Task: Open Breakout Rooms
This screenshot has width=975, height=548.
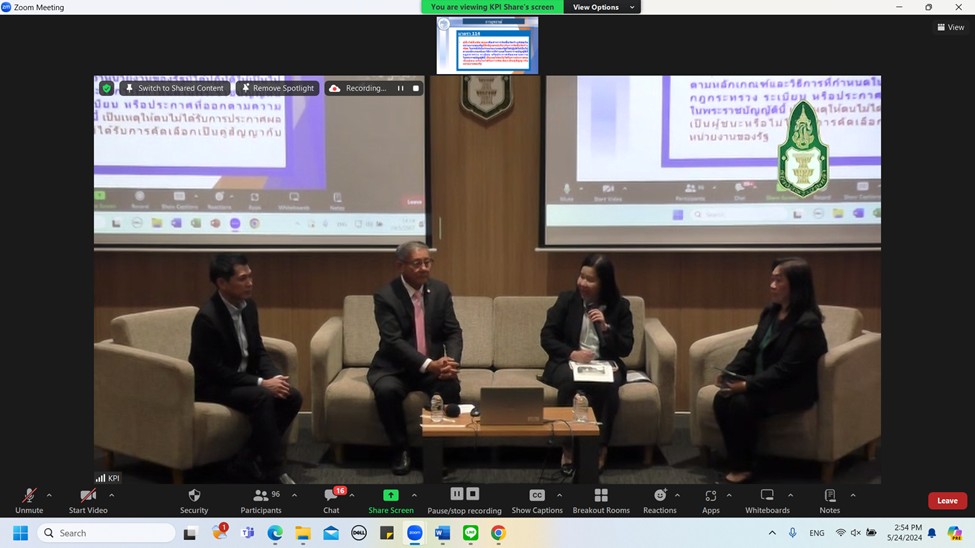Action: [x=601, y=501]
